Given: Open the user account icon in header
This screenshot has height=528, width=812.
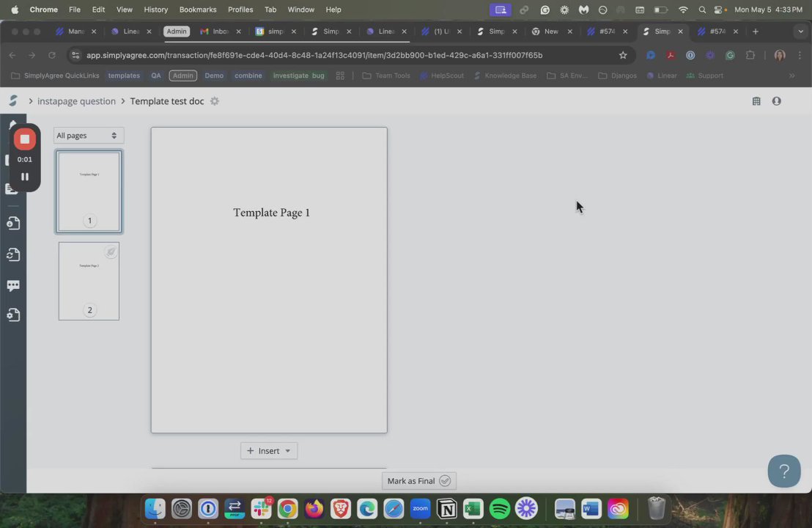Looking at the screenshot, I should coord(776,101).
